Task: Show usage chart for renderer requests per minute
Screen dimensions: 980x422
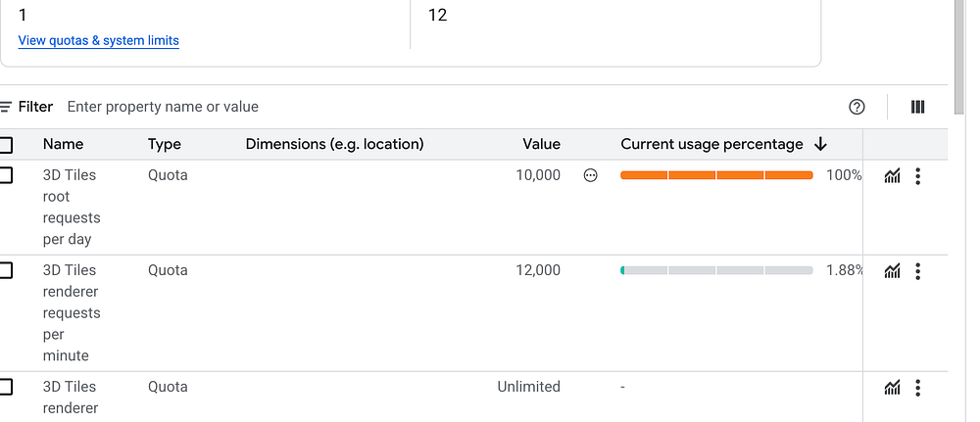Action: coord(892,271)
